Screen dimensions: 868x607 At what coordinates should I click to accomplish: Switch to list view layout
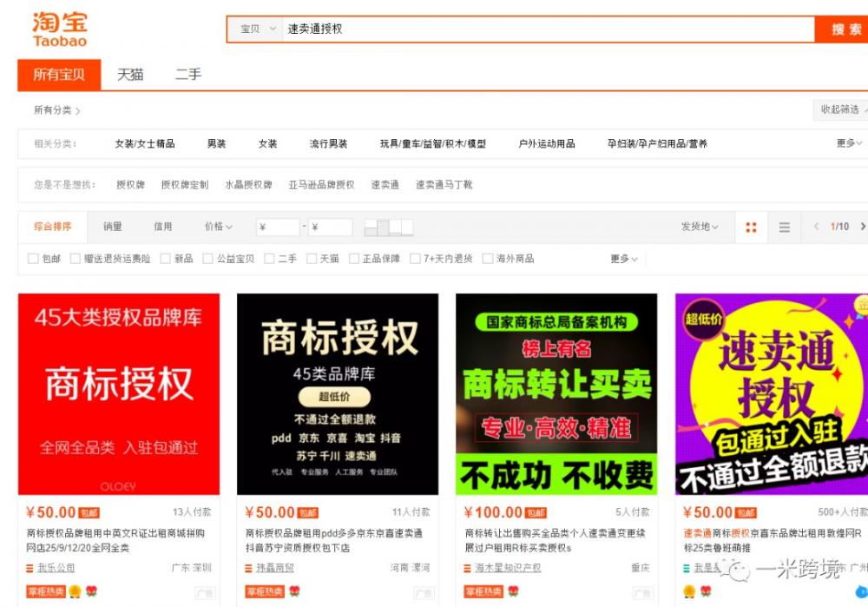[x=785, y=228]
